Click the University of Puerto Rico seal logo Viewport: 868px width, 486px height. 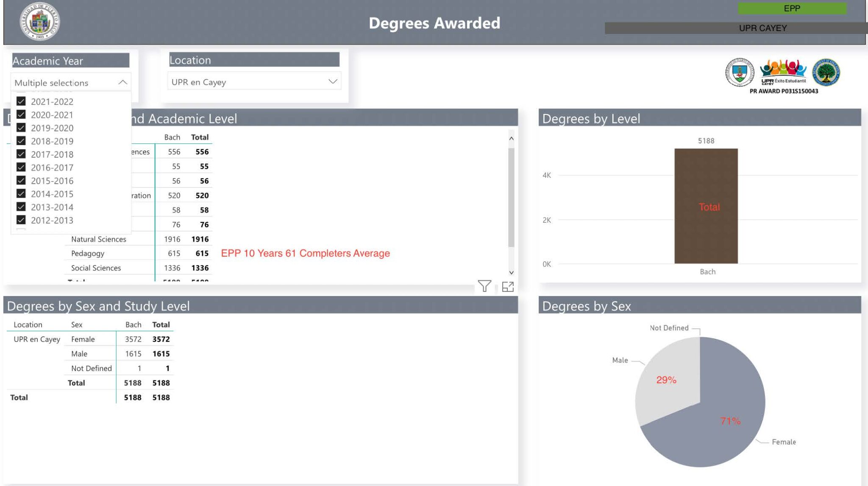click(x=40, y=22)
